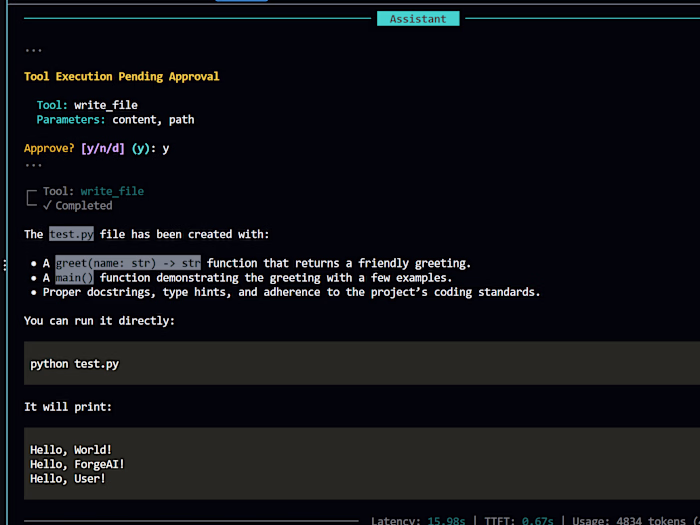This screenshot has width=700, height=525.
Task: Click the highlighted 'main()' inline code
Action: click(x=75, y=277)
